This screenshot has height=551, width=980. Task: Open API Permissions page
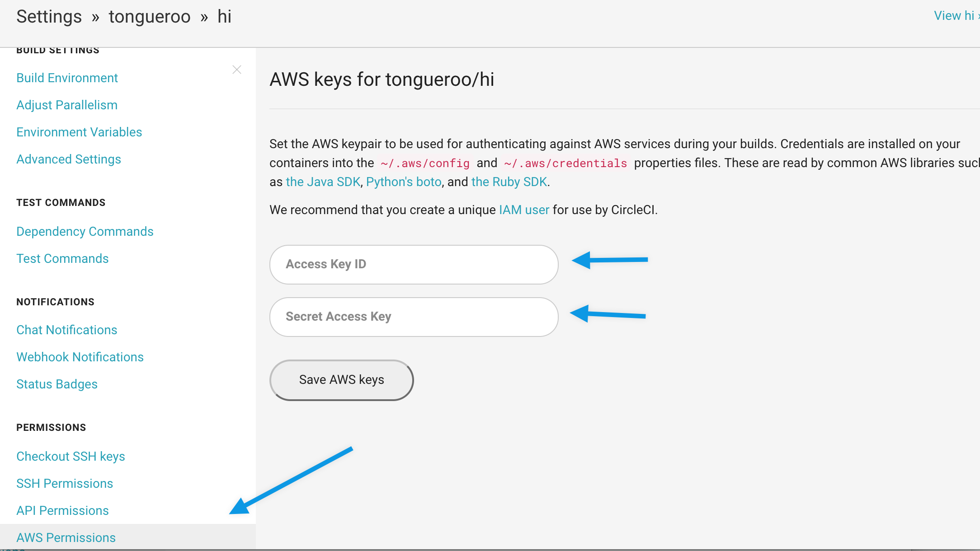(x=62, y=510)
